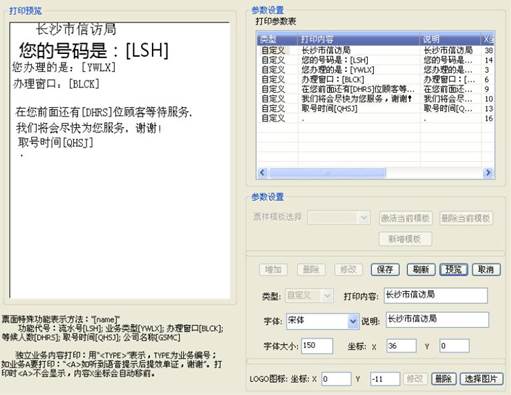Viewport: 511px width, 395px height.
Task: Click the 激活当前模板 button
Action: 406,218
